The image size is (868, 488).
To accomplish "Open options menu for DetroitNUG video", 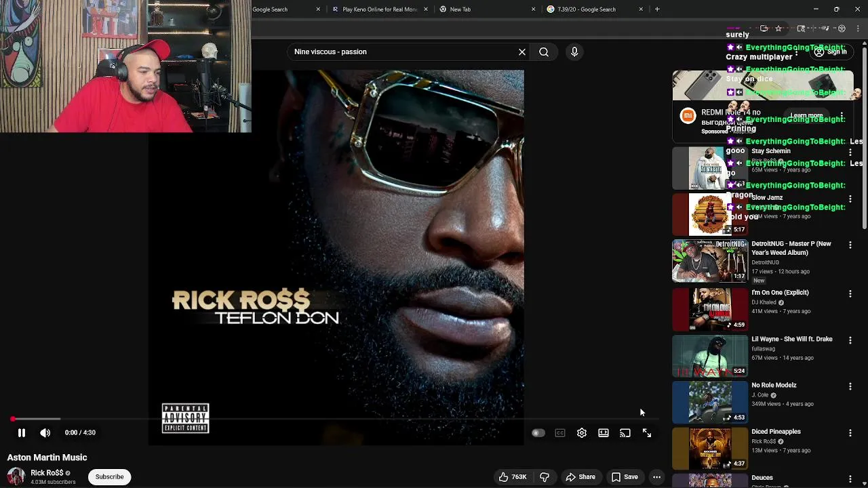I will [x=850, y=245].
